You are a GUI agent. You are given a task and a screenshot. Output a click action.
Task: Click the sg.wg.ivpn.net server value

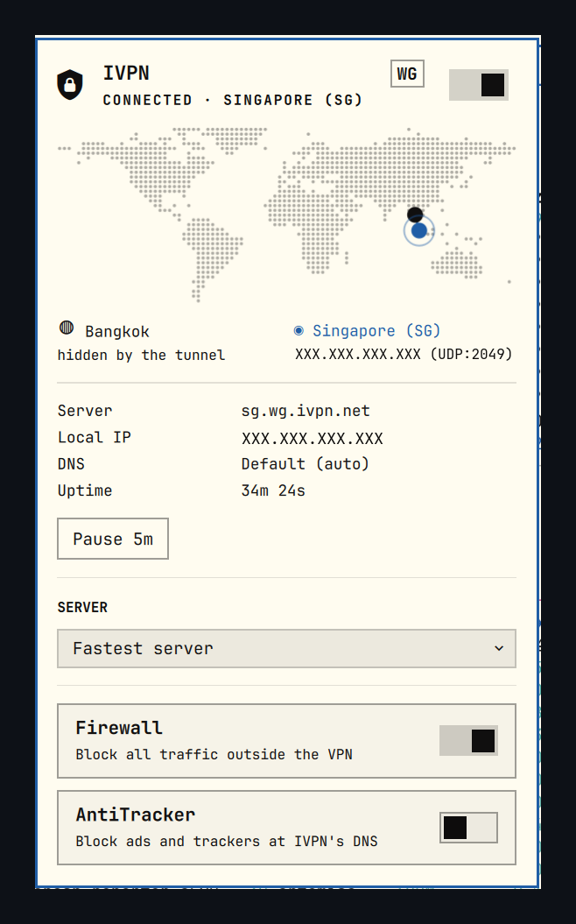coord(306,411)
